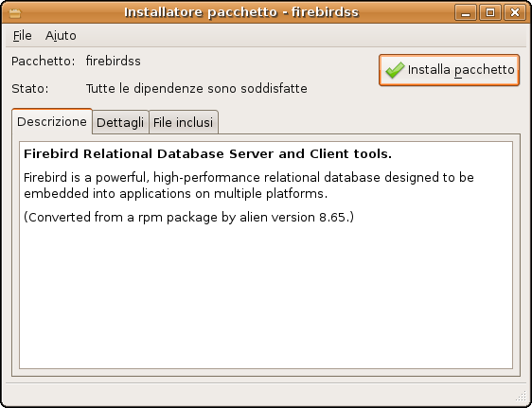Minimize the Installatore pacchetto window
This screenshot has width=532, height=408.
(466, 13)
